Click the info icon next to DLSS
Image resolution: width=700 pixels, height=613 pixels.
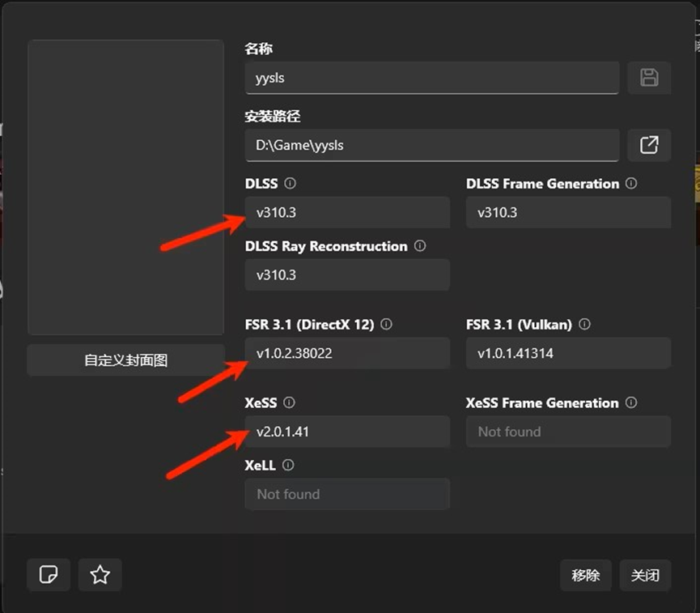pos(291,184)
